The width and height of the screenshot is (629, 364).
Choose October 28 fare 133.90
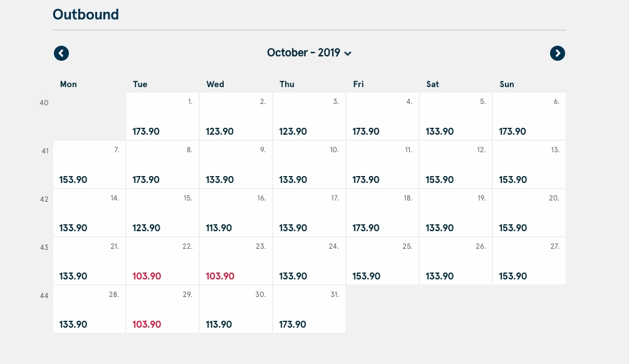click(x=90, y=309)
